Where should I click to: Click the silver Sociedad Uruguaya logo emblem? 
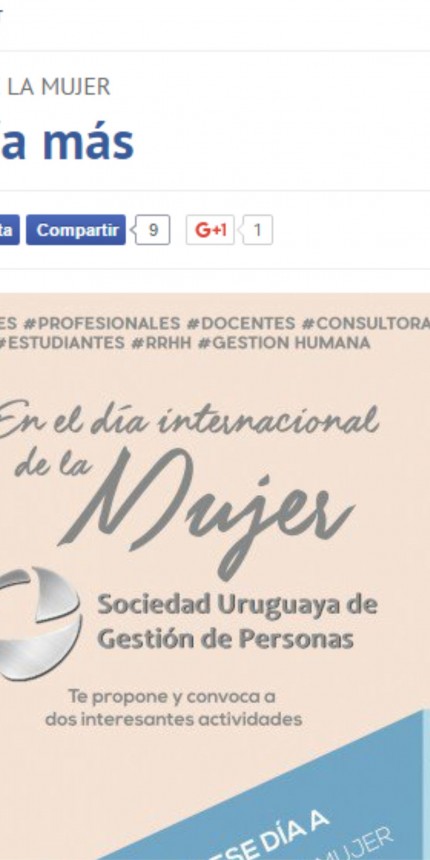coord(40,623)
